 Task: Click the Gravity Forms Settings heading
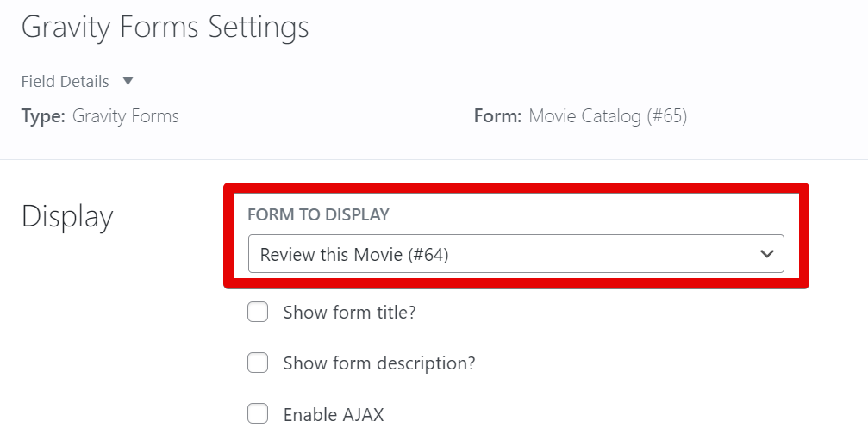(x=165, y=28)
